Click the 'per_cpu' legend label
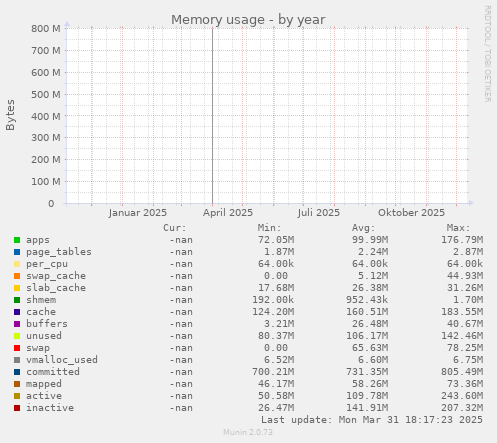Viewport: 497px width, 443px height. tap(47, 264)
